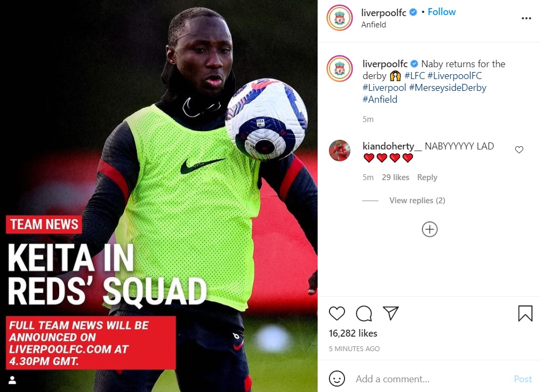Like the post with the heart icon
This screenshot has width=541, height=392.
[x=337, y=313]
